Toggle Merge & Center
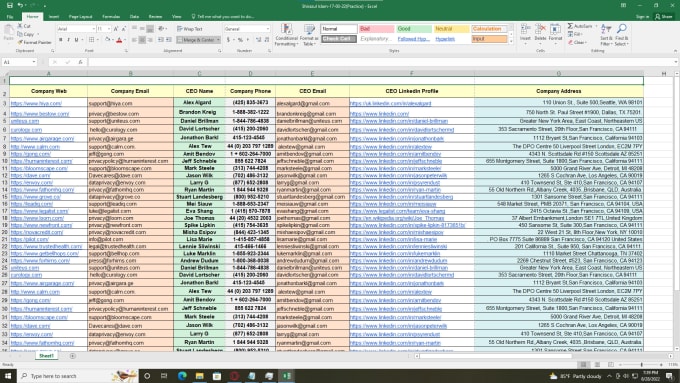This screenshot has height=383, width=680. click(196, 40)
